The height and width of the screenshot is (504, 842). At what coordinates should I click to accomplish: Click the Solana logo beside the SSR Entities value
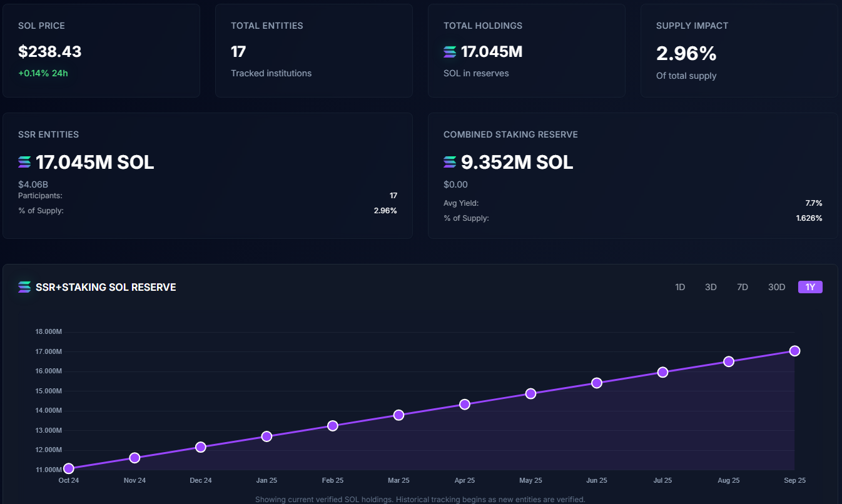click(24, 162)
